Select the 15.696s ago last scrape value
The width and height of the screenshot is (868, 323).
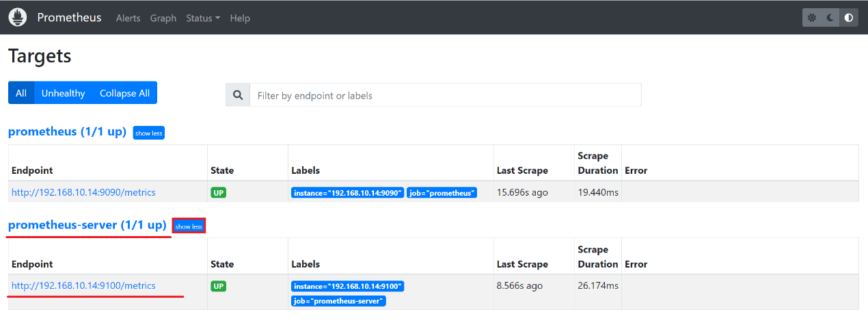(522, 192)
